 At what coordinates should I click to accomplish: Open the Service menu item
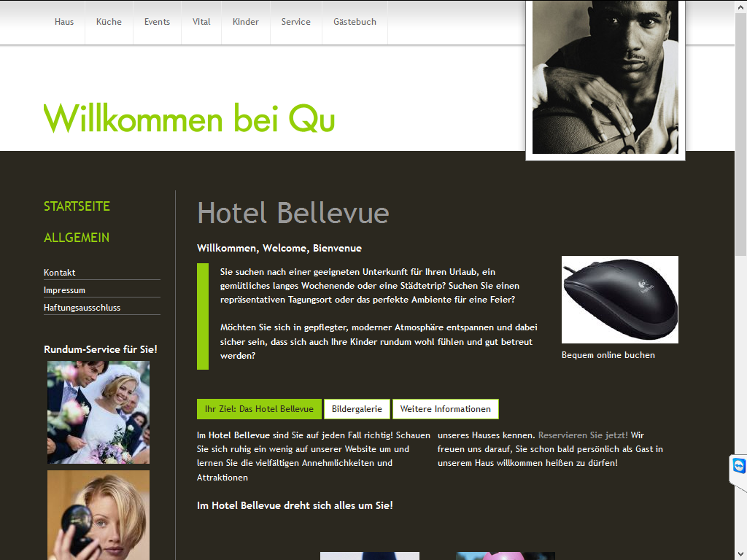point(296,22)
